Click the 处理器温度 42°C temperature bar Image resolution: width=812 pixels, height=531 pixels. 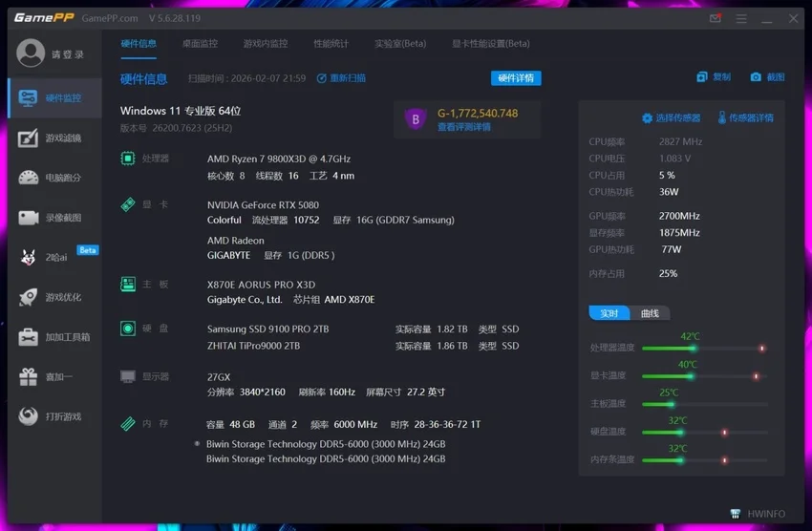pyautogui.click(x=705, y=349)
